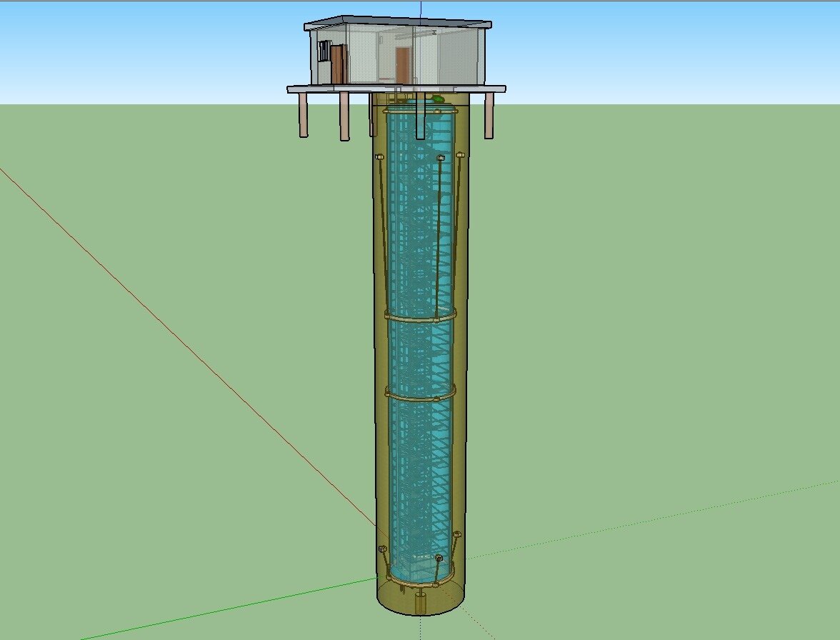Screen dimensions: 840x640
Task: Select the brown exterior door of the building
Action: (337, 64)
